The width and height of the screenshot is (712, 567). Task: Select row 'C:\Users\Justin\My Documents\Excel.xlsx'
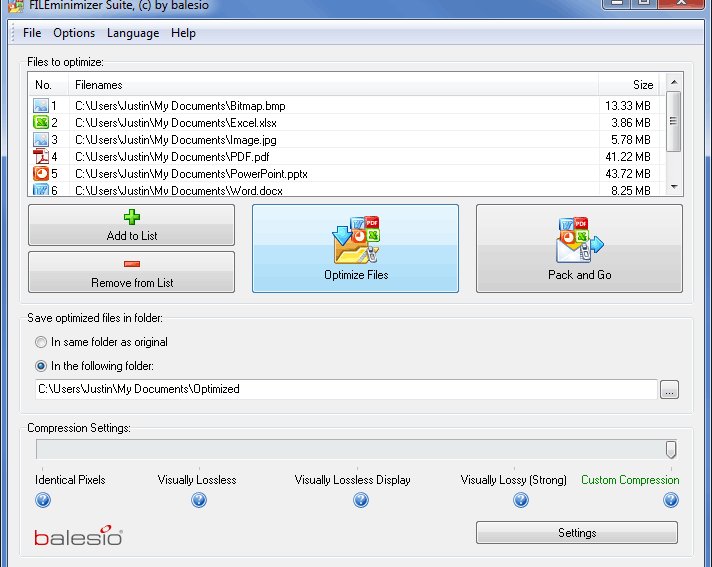[347, 123]
